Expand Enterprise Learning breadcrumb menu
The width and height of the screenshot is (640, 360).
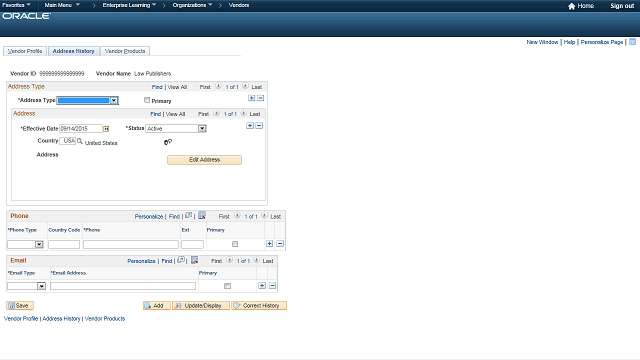129,5
